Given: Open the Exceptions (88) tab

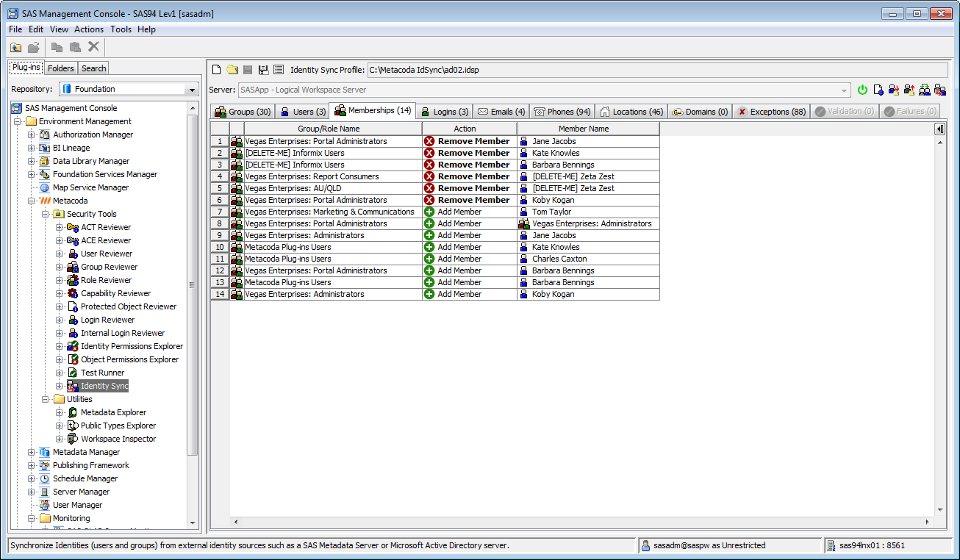Looking at the screenshot, I should 772,112.
